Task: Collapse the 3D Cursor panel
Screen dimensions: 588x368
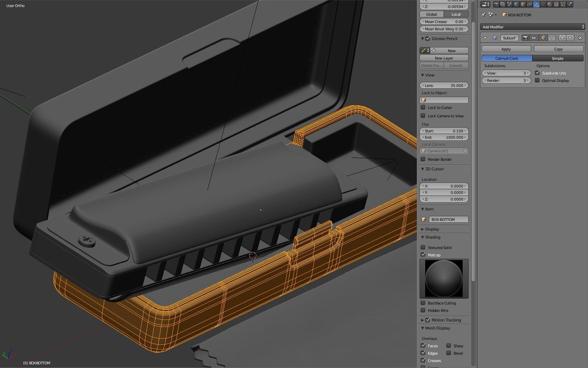Action: [423, 169]
